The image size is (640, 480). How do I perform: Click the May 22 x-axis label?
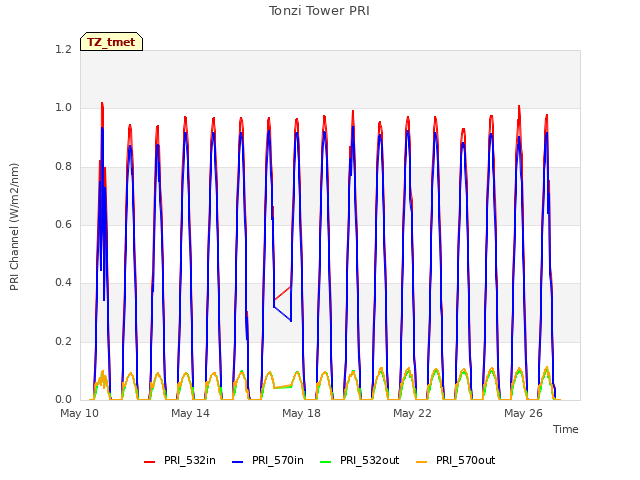click(413, 413)
